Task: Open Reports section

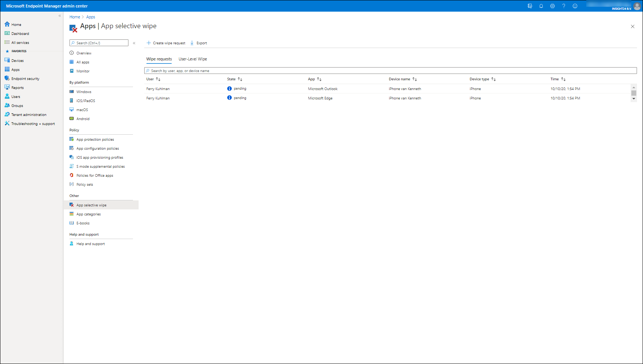Action: [x=17, y=87]
